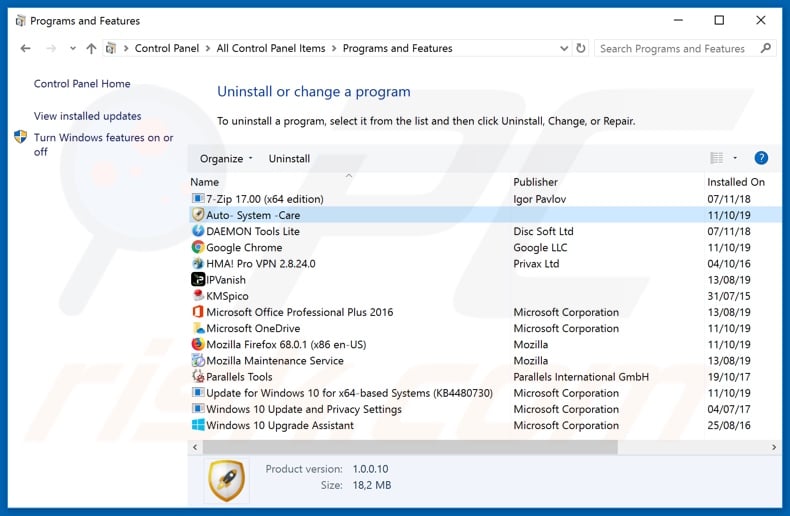Screen dimensions: 790x516
Task: Select Mozilla Firefox 68.0.1 entry name
Action: (286, 344)
